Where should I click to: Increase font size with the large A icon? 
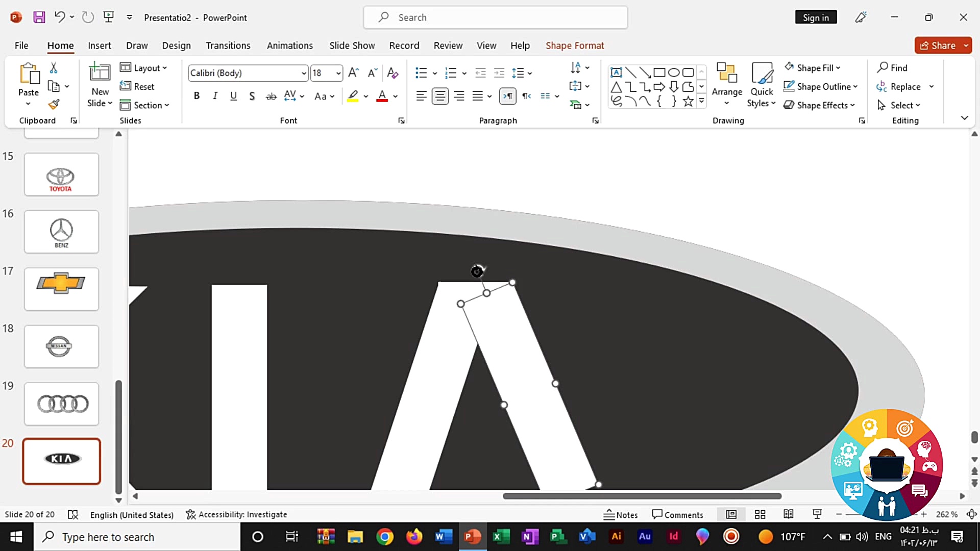tap(353, 73)
